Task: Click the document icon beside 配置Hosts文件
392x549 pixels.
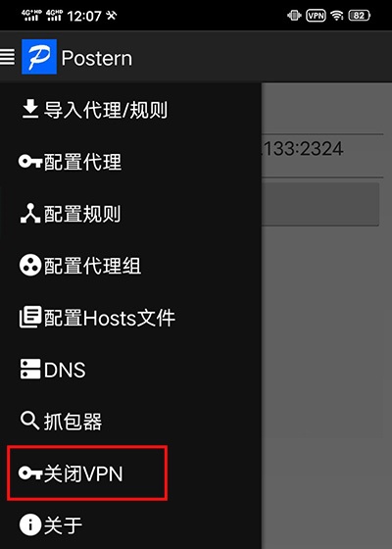Action: [30, 318]
